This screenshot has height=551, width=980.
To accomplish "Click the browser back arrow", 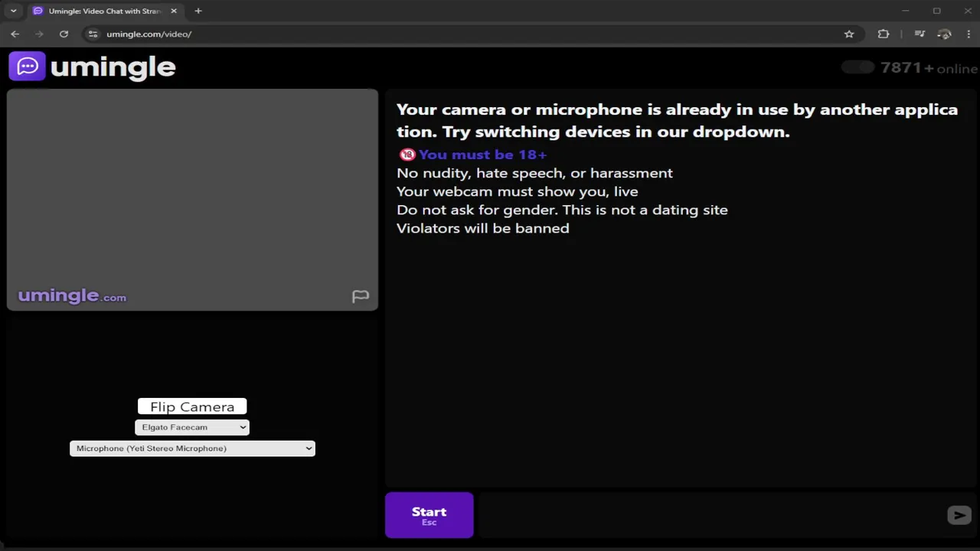I will click(x=15, y=34).
